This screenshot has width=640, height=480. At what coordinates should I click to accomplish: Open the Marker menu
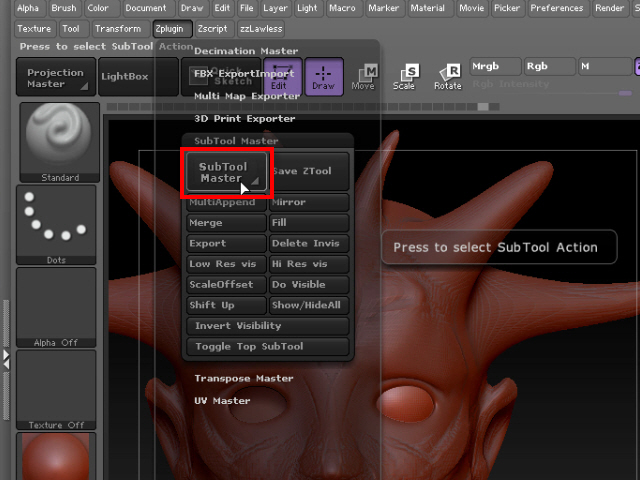point(384,8)
